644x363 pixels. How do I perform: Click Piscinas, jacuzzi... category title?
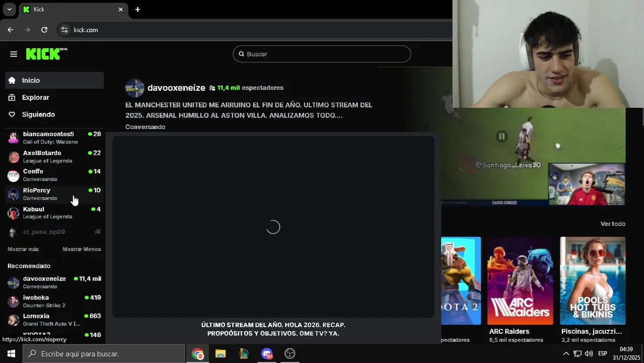click(x=592, y=331)
